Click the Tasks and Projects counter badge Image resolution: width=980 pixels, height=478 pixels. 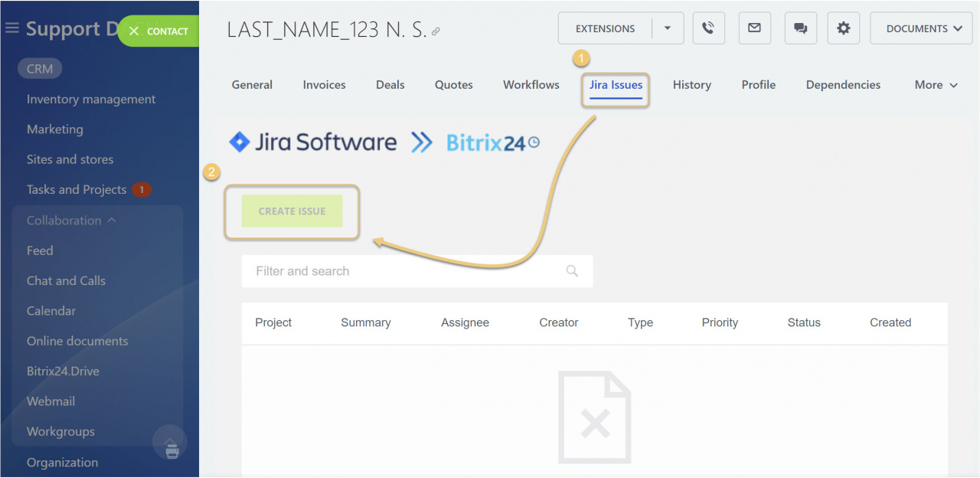142,189
